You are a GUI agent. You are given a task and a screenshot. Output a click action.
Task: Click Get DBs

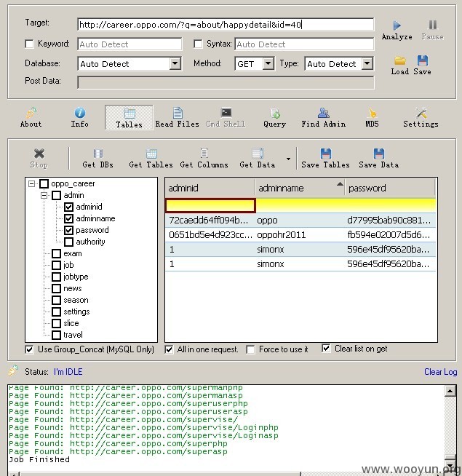[x=97, y=158]
